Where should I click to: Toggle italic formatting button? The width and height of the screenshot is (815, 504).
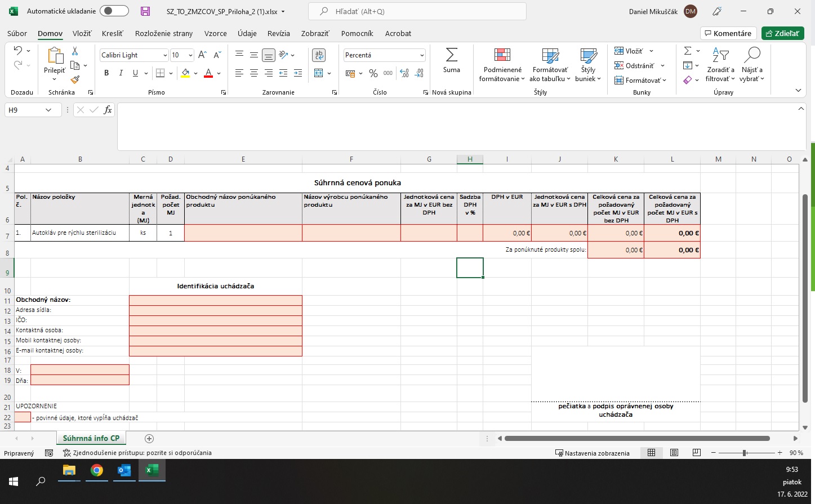point(121,73)
